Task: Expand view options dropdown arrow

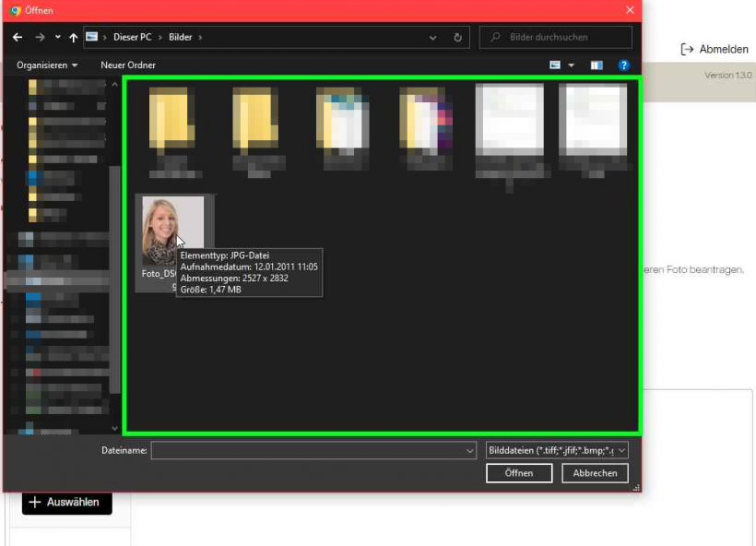Action: point(572,65)
